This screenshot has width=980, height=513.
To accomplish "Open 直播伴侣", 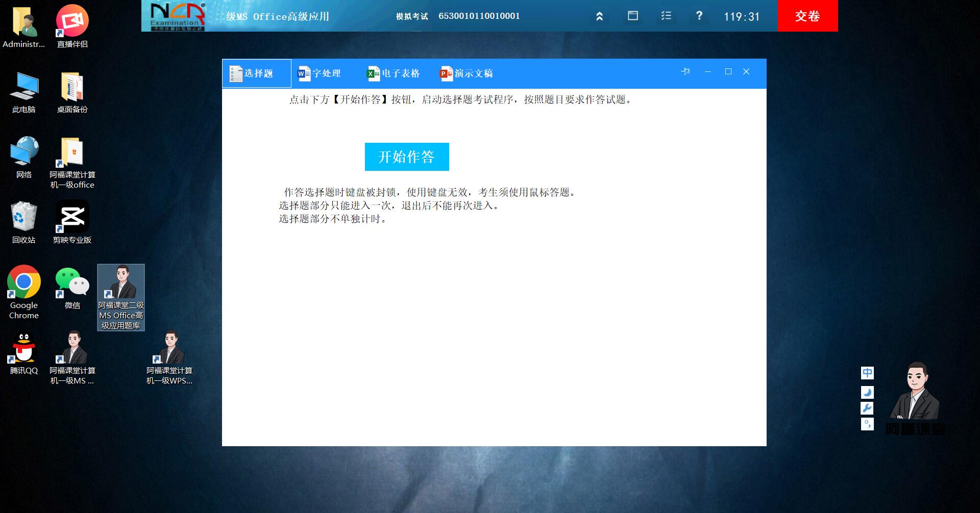I will click(x=72, y=20).
